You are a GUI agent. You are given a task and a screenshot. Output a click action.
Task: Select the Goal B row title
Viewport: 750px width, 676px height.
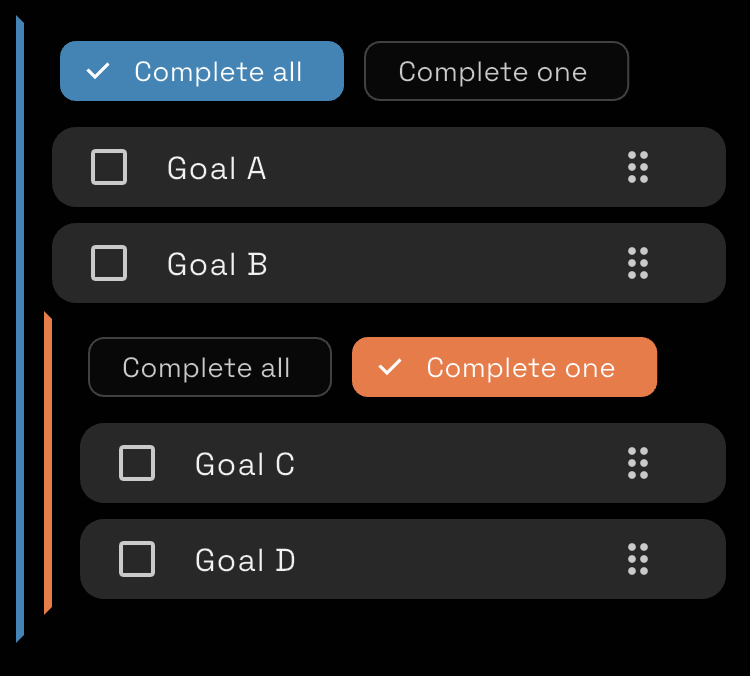point(216,264)
